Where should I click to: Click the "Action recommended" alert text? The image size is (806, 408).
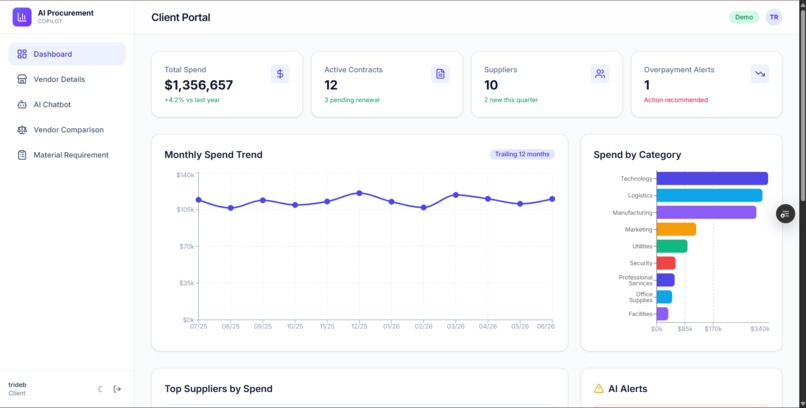pyautogui.click(x=675, y=100)
